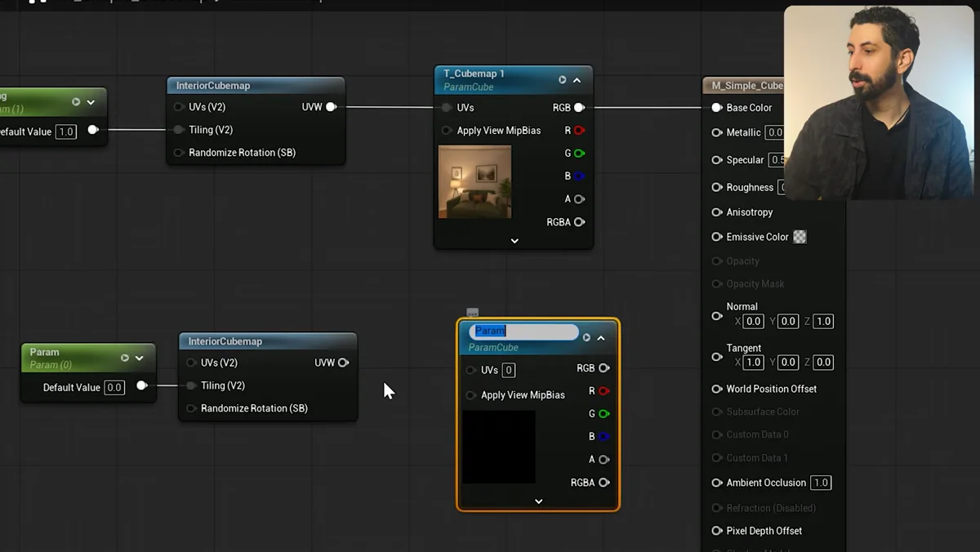Screen dimensions: 980x552
Task: Open dropdown arrow on Param (0) node
Action: [x=140, y=358]
